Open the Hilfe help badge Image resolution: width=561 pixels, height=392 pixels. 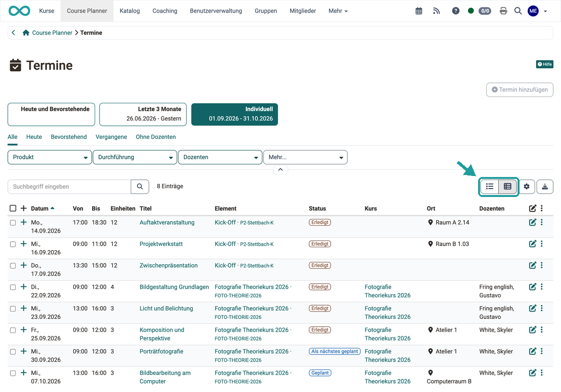(544, 64)
